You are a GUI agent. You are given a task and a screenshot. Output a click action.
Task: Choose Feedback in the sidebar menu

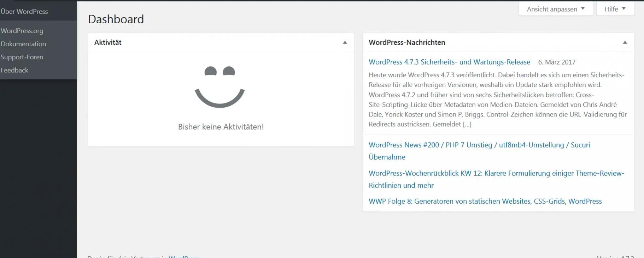(x=14, y=70)
